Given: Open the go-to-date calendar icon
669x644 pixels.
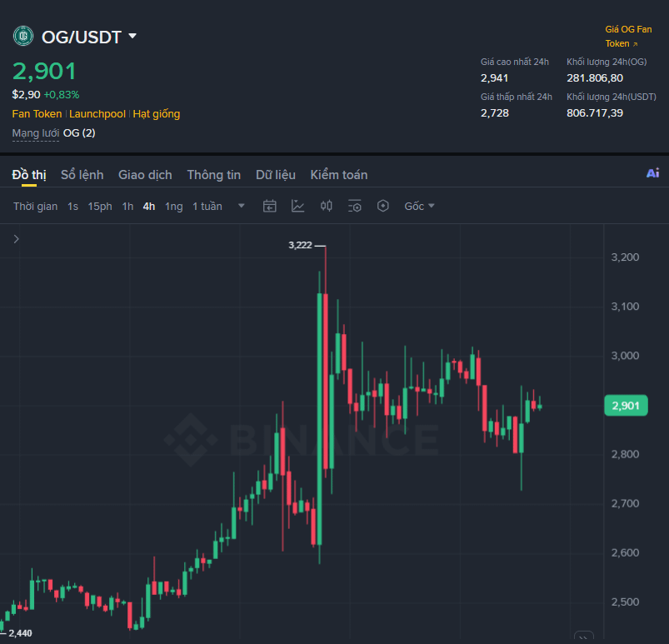Looking at the screenshot, I should [x=270, y=206].
